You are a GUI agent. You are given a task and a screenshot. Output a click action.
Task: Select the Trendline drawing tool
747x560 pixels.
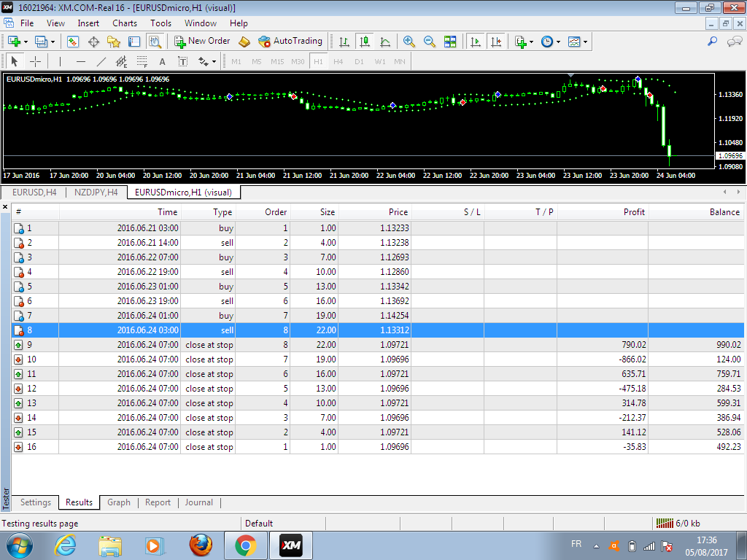point(101,62)
